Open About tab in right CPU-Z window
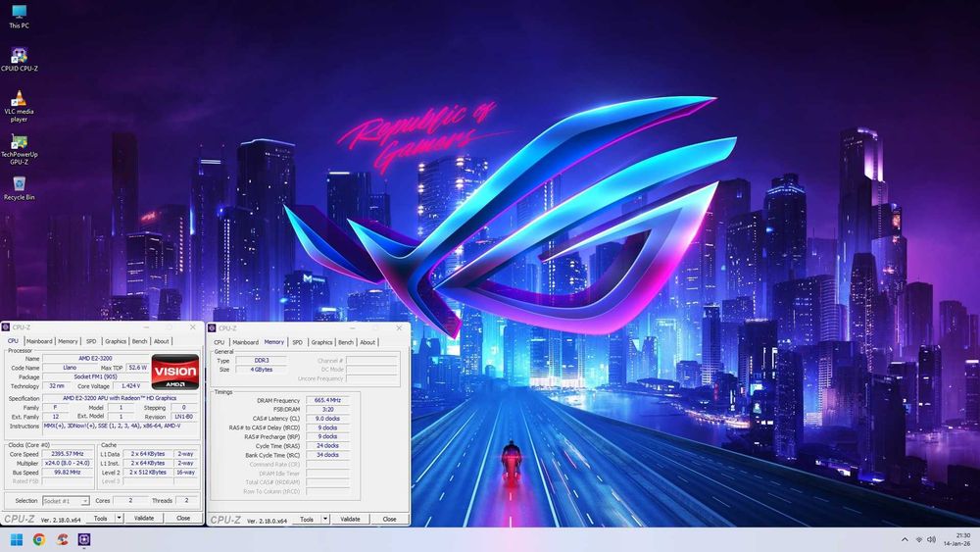The width and height of the screenshot is (980, 552). tap(367, 342)
